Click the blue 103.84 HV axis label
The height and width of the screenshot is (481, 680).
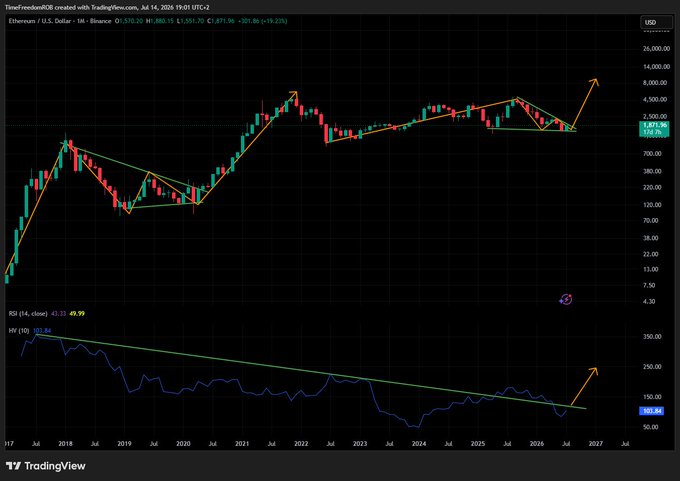pyautogui.click(x=652, y=411)
